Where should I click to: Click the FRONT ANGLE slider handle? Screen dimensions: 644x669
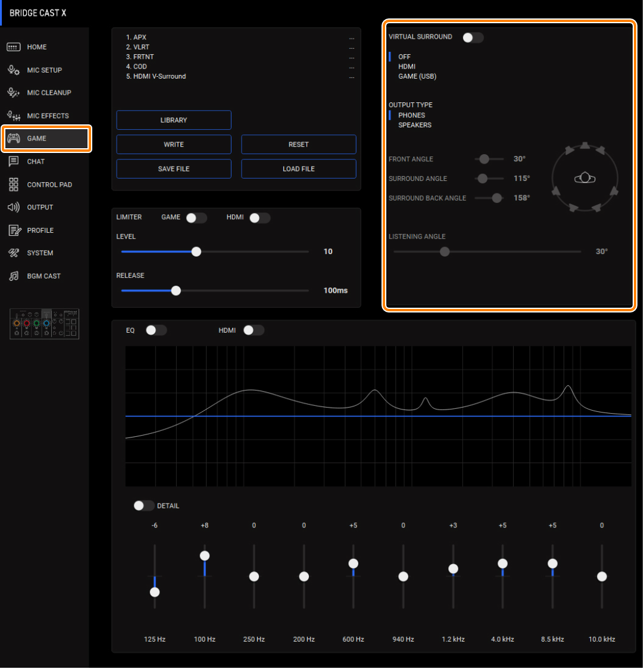[x=484, y=159]
